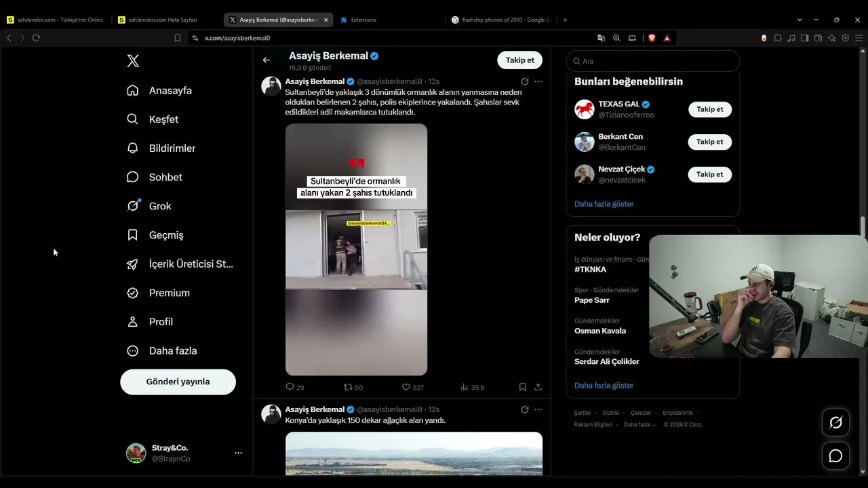Open the Osman Kavala trending topic
The height and width of the screenshot is (488, 868).
[x=600, y=331]
